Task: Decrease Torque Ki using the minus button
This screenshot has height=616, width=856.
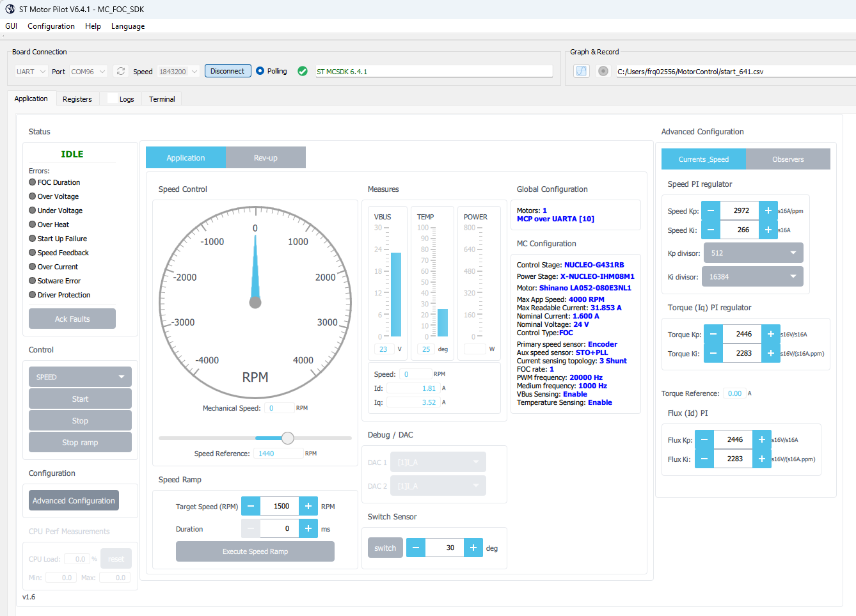Action: [713, 353]
